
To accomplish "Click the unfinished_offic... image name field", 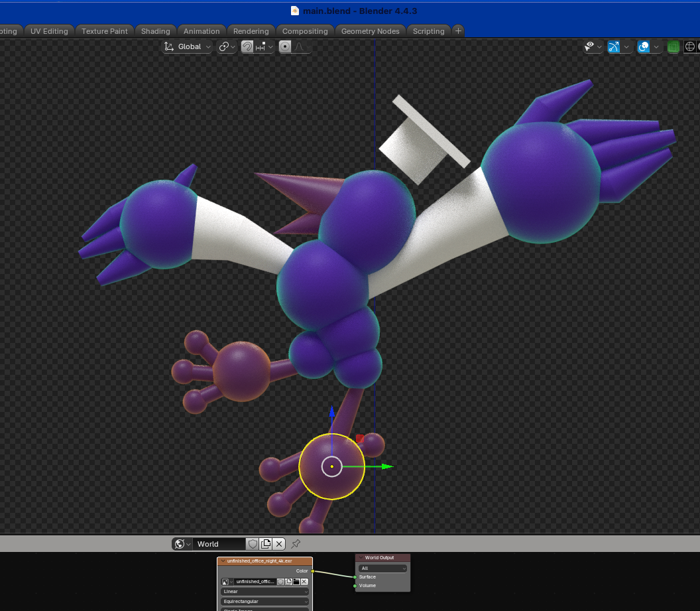I will [x=255, y=582].
